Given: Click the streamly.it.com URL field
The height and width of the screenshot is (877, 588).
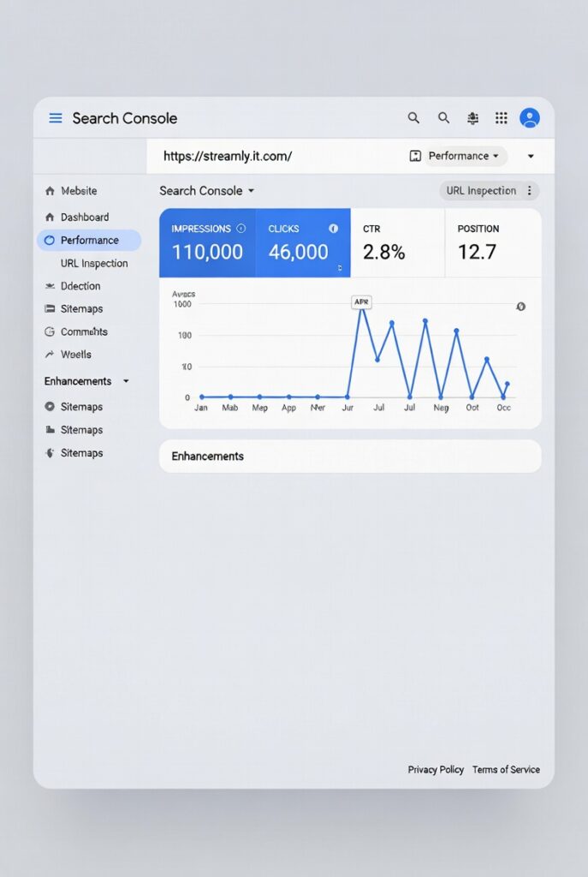Looking at the screenshot, I should pyautogui.click(x=257, y=156).
